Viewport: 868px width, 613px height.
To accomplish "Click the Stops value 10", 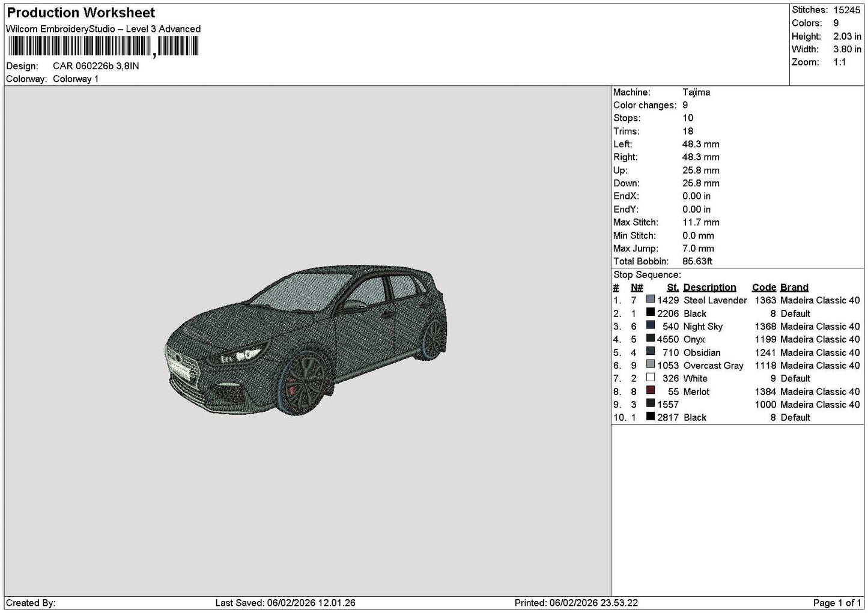I will [688, 118].
